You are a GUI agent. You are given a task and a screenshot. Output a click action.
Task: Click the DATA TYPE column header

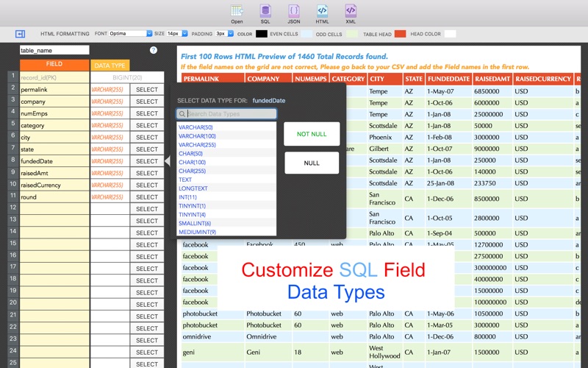click(110, 66)
